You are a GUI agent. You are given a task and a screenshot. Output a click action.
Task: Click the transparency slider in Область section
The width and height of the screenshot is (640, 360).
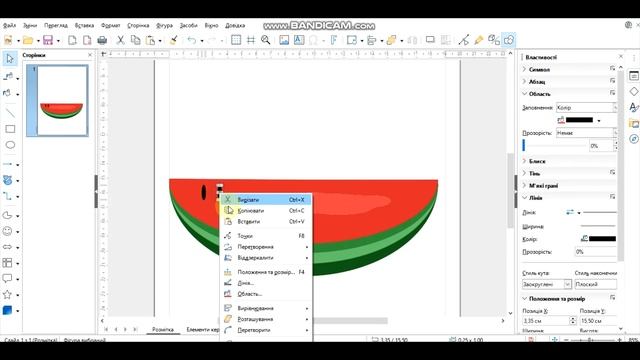pos(554,145)
